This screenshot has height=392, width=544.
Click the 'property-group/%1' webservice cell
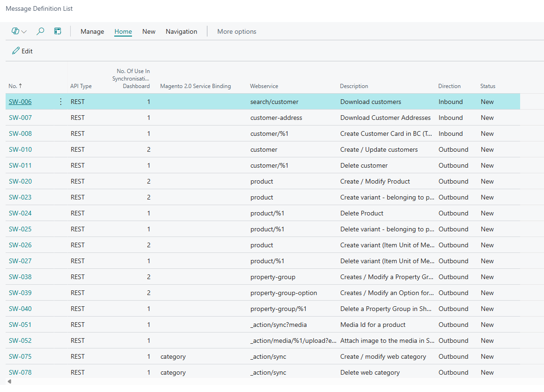[x=279, y=309]
